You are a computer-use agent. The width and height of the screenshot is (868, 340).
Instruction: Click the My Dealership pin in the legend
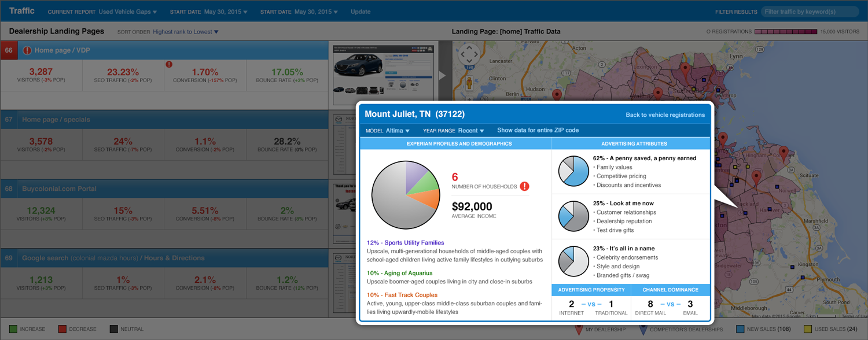578,330
